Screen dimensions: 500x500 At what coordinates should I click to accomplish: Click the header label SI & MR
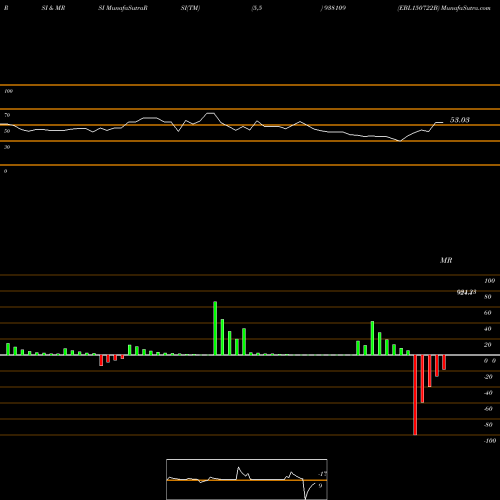[x=53, y=8]
